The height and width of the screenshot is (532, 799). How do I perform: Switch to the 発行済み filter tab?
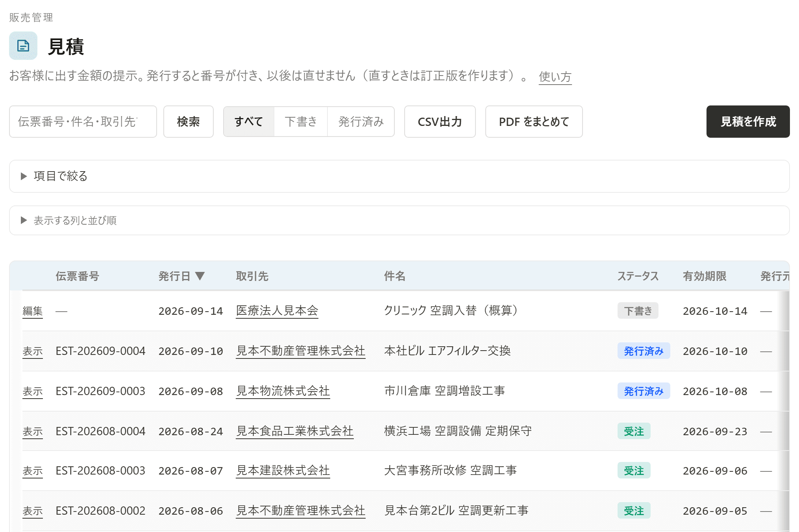(x=361, y=122)
